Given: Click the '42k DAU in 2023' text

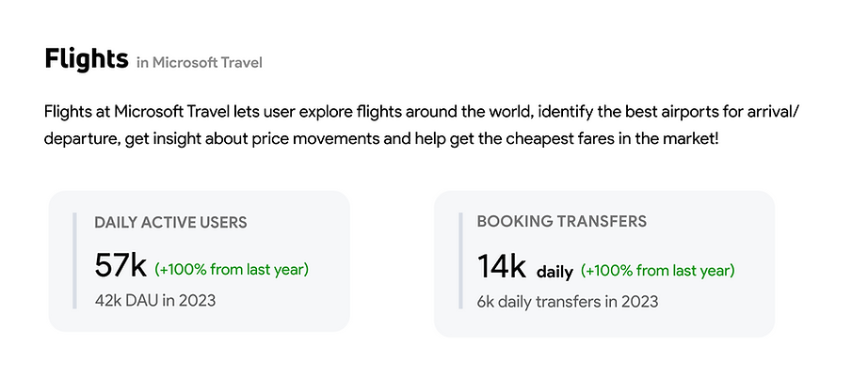Looking at the screenshot, I should pyautogui.click(x=155, y=301).
